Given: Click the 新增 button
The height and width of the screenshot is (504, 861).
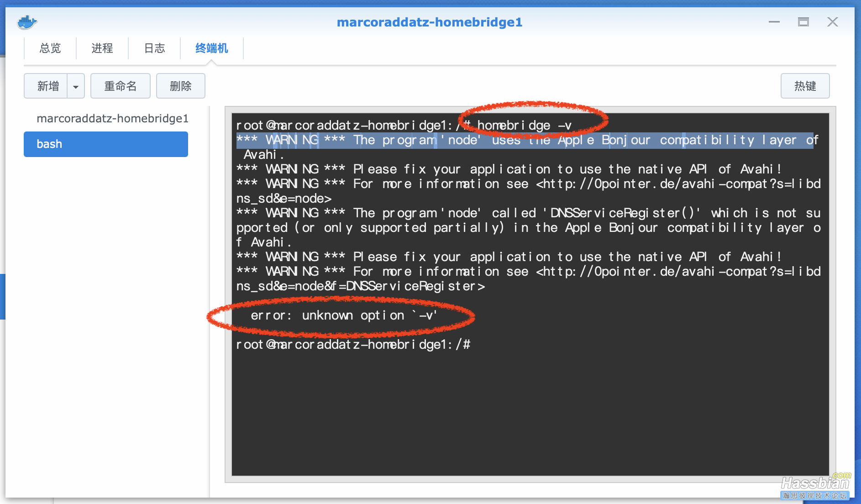Looking at the screenshot, I should [46, 86].
